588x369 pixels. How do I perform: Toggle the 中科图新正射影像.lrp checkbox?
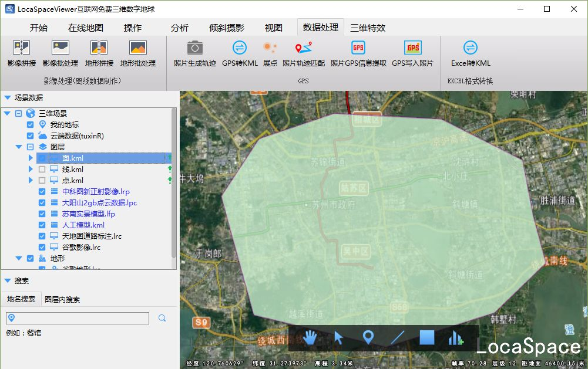pos(42,191)
